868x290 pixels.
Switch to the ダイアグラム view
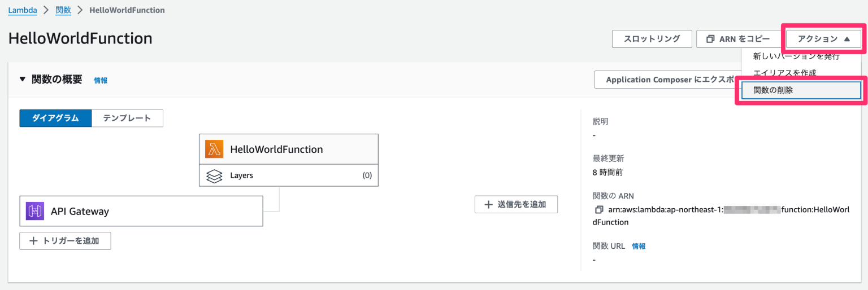tap(55, 118)
